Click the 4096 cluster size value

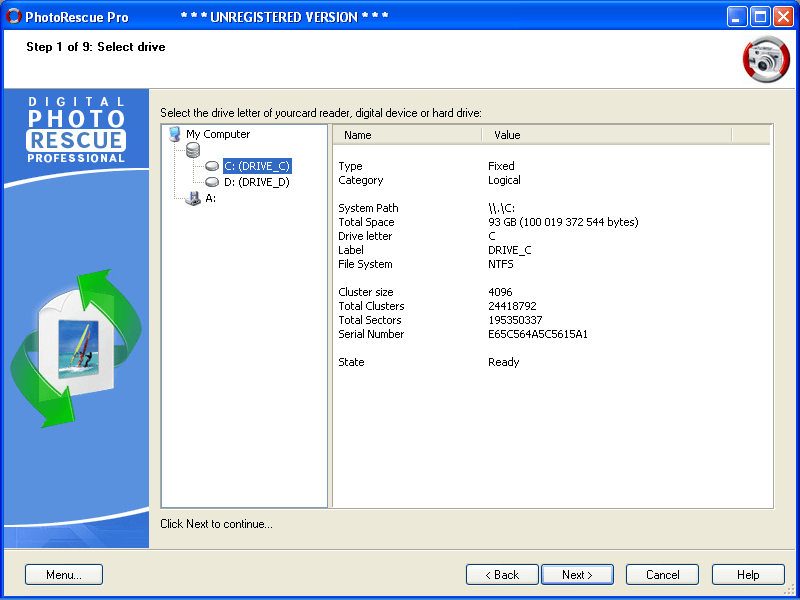click(x=500, y=292)
